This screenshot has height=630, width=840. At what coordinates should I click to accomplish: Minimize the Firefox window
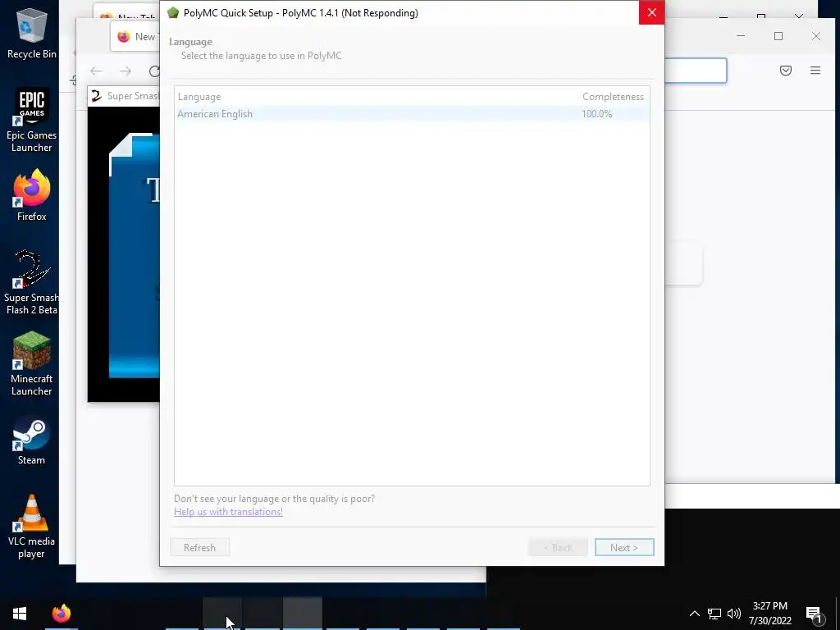(741, 36)
